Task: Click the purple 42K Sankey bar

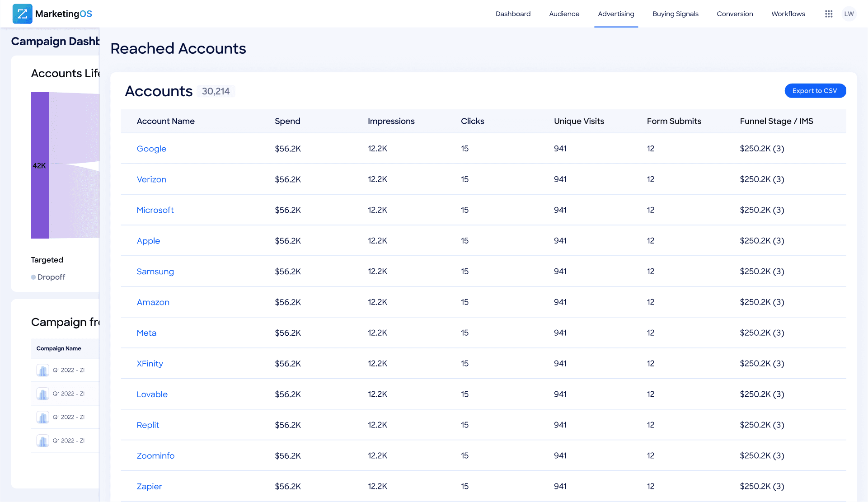Action: click(x=40, y=165)
